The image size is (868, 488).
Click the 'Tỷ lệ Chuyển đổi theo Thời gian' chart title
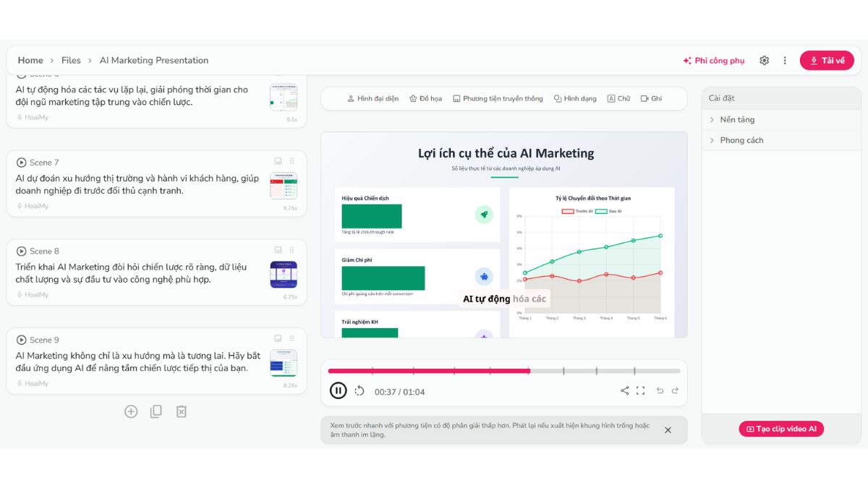pos(592,198)
